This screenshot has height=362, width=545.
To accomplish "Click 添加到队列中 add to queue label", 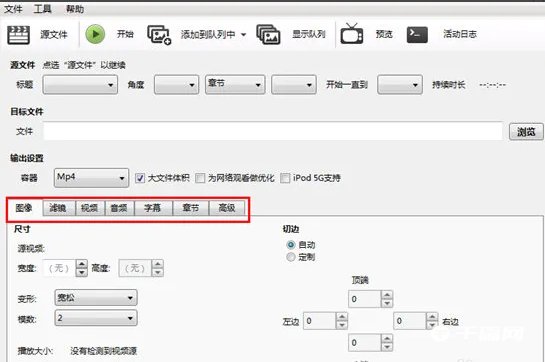I will coord(208,34).
